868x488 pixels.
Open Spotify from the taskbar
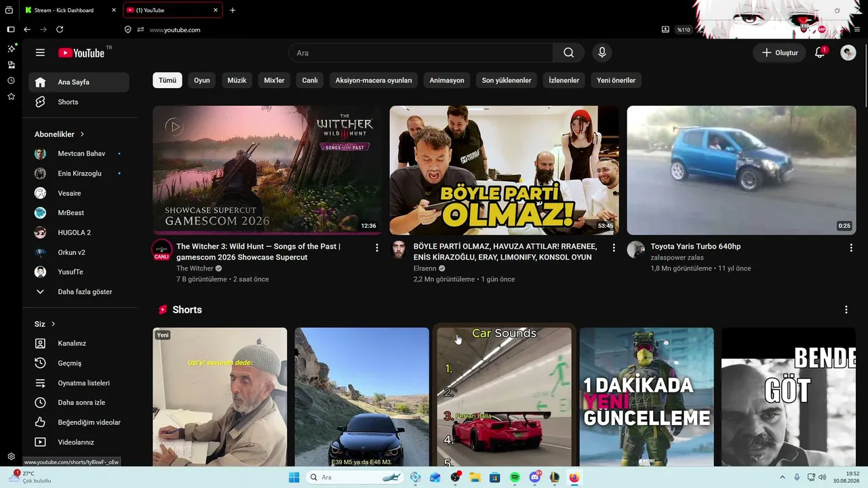click(515, 477)
